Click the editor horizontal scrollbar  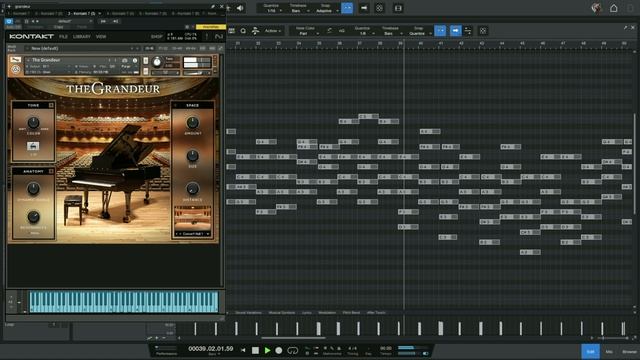tap(293, 338)
